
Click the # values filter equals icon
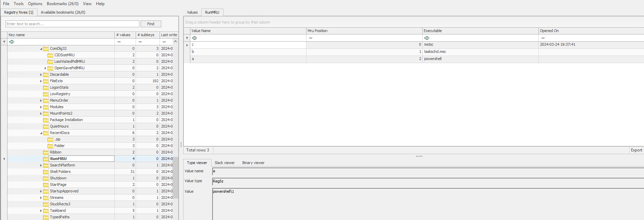[x=119, y=42]
